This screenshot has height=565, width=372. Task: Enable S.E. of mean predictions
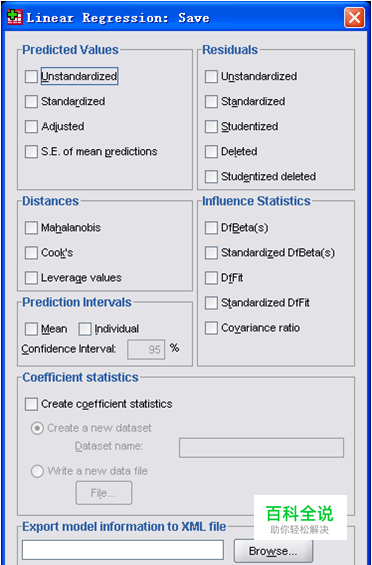[x=31, y=151]
